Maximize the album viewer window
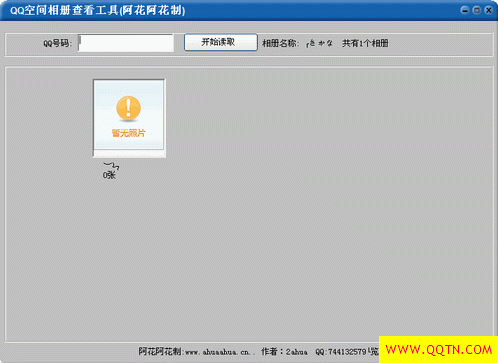 tap(477, 10)
